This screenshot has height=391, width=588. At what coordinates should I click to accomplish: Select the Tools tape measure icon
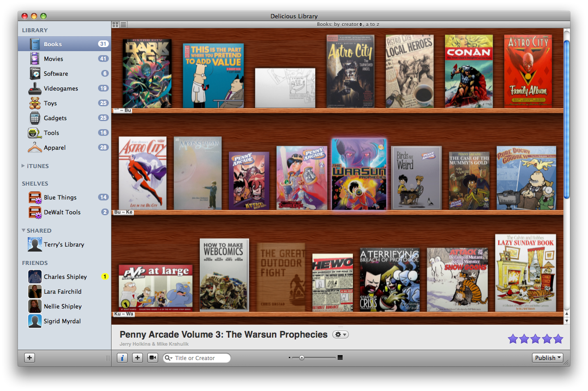pos(35,133)
